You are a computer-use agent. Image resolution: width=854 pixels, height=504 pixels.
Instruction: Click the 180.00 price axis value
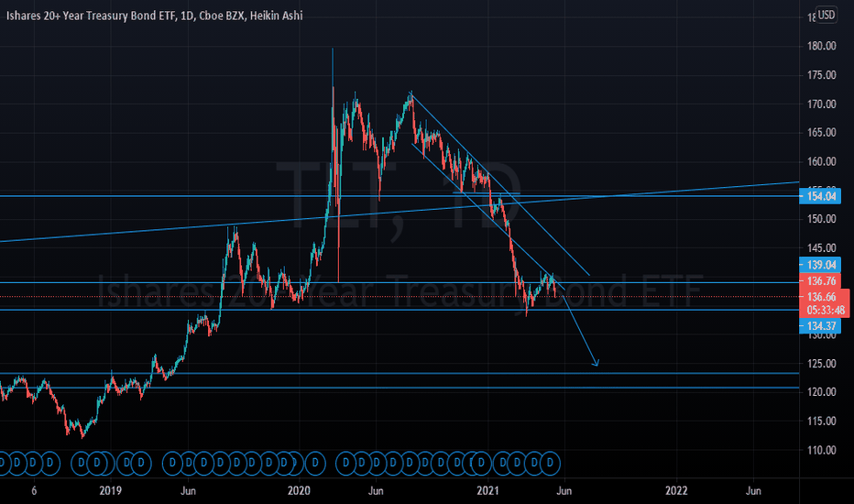821,47
